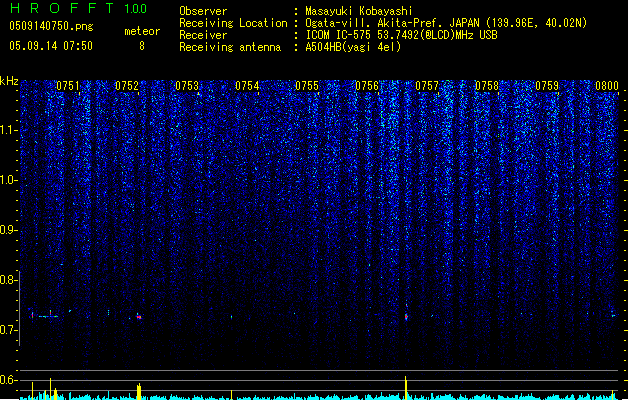Click the 0751 time marker

click(x=68, y=86)
